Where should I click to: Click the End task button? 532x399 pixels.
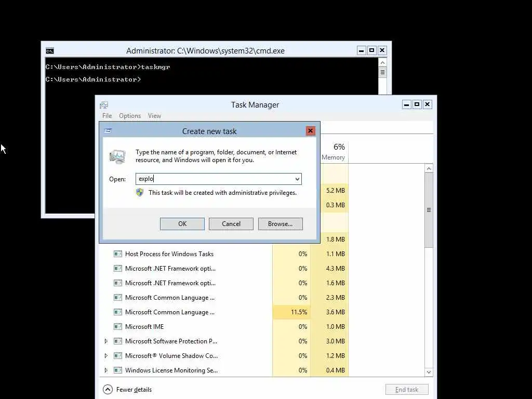tap(407, 390)
